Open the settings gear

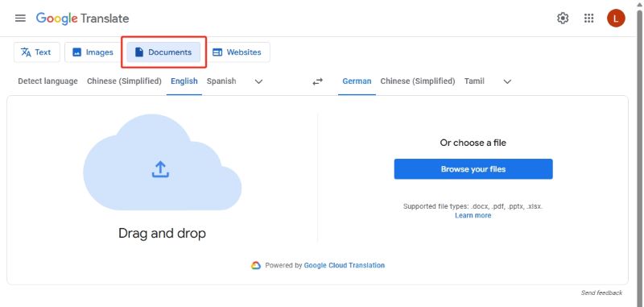pos(563,18)
